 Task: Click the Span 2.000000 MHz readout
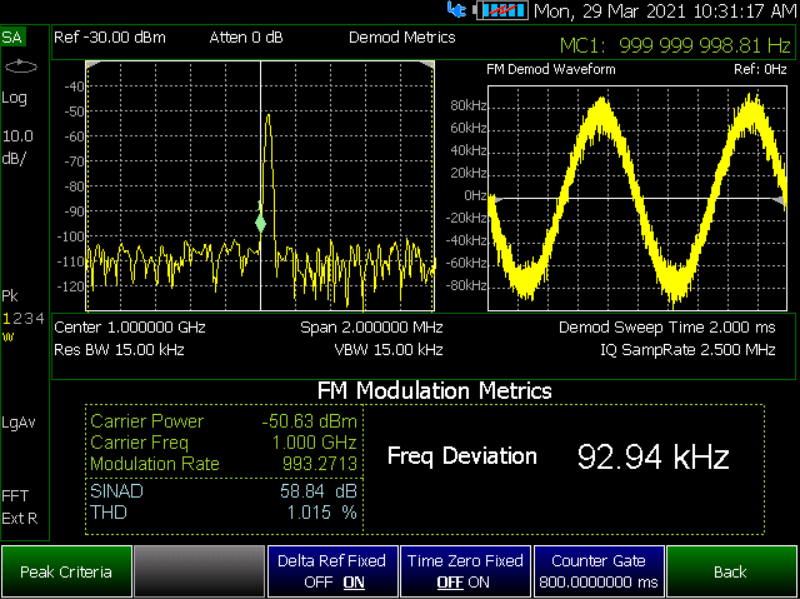point(371,327)
